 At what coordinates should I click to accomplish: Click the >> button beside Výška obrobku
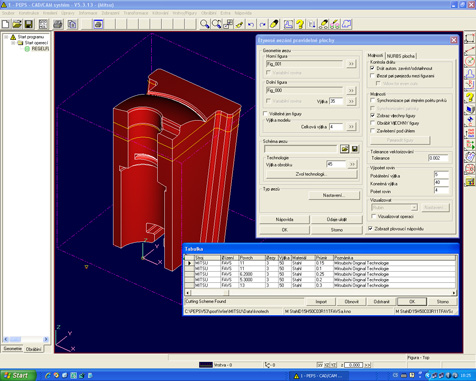352,164
